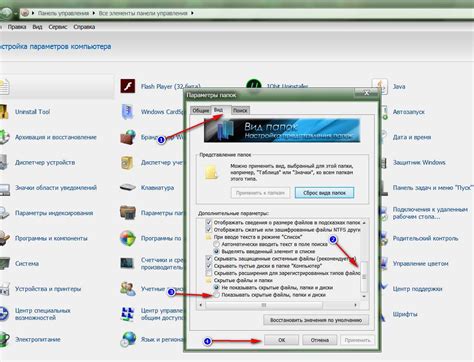Open the IObit Uninstaller icon
This screenshot has width=474, height=362.
point(254,85)
